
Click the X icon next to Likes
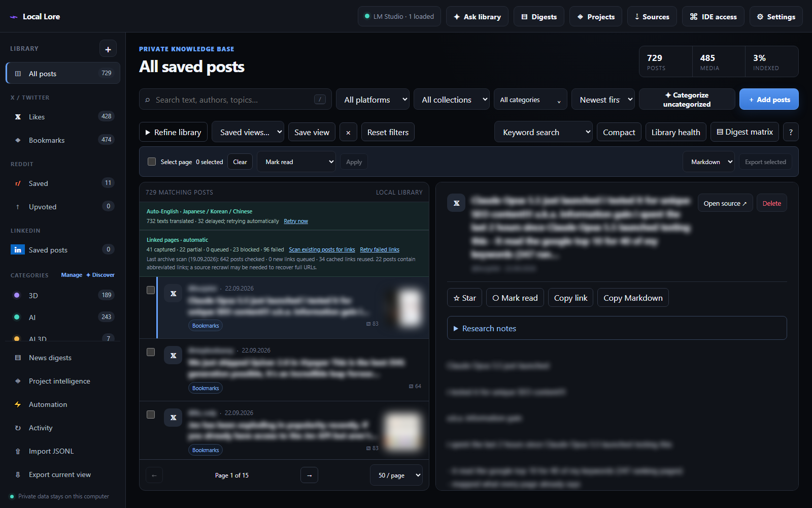(x=18, y=117)
